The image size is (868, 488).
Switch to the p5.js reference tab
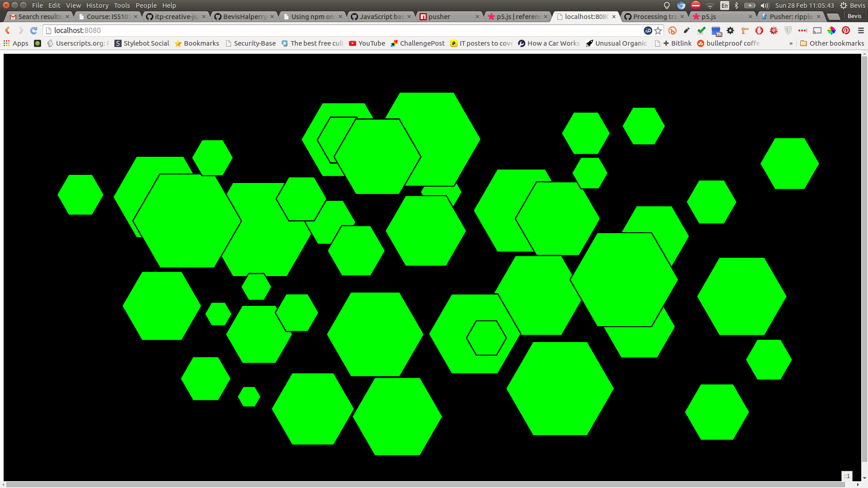[x=517, y=17]
